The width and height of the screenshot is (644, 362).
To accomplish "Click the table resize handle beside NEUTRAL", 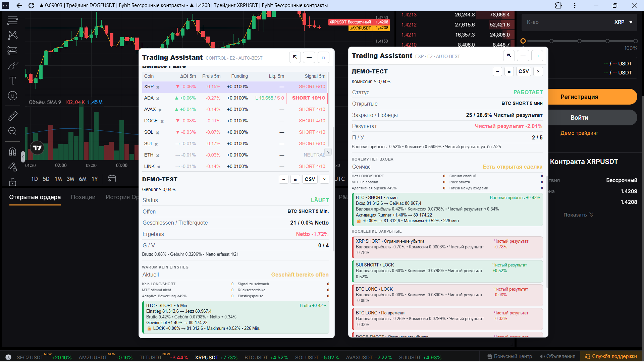I will click(x=328, y=152).
